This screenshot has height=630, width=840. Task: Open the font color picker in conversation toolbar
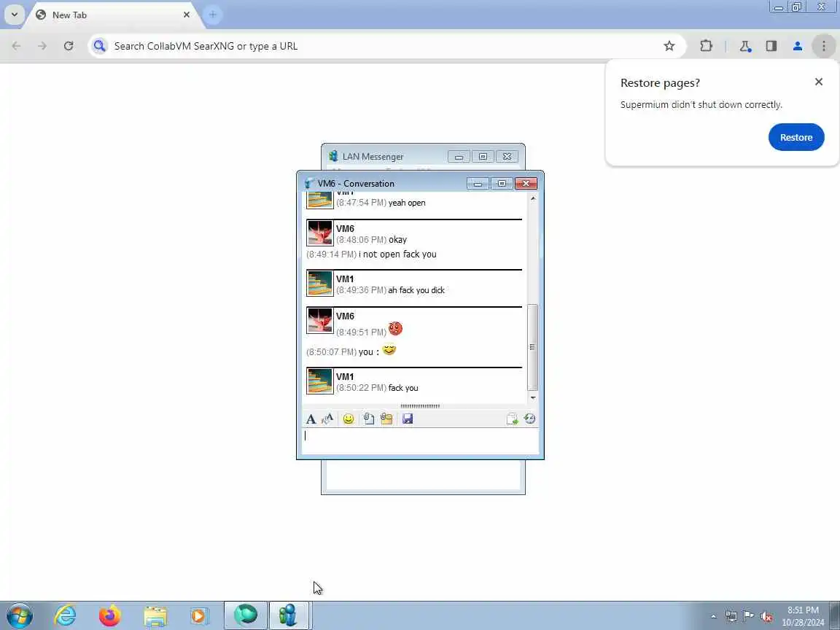point(327,419)
